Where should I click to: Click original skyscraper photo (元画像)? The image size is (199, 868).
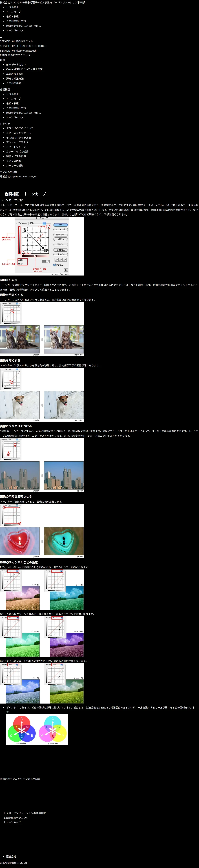20,475
